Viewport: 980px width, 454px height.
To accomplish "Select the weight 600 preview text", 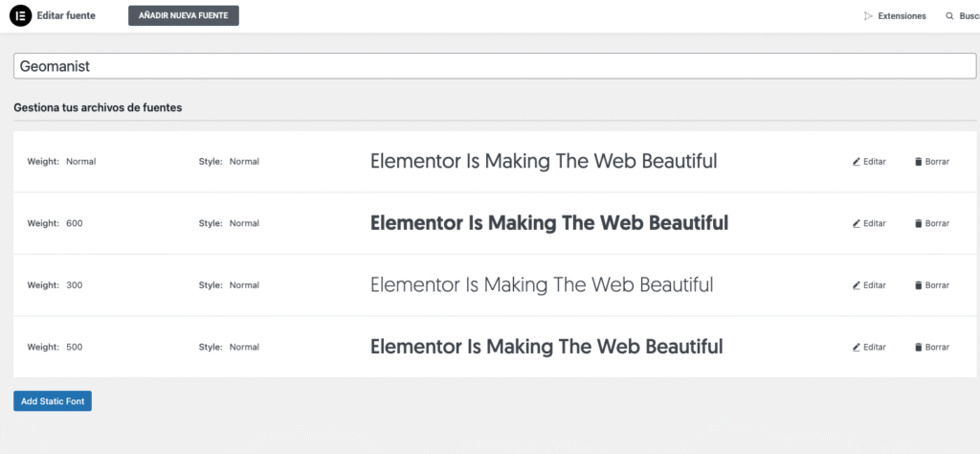I will tap(549, 223).
